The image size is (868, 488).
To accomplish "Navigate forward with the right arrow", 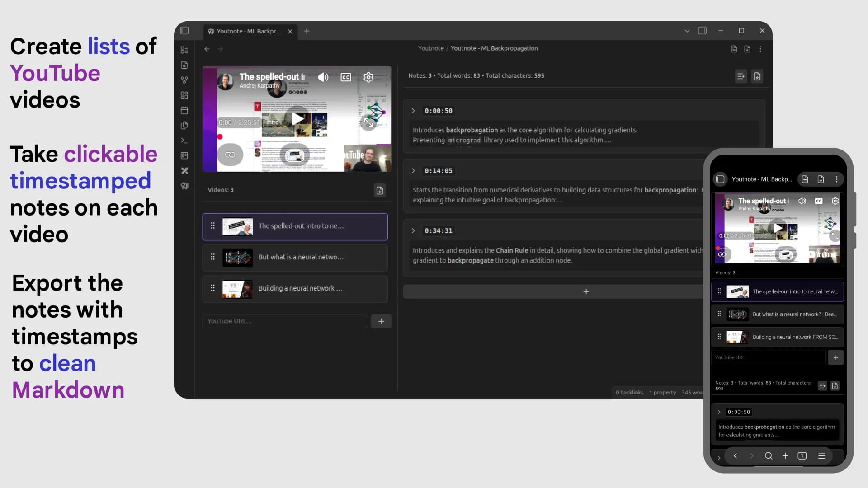I will coord(220,49).
